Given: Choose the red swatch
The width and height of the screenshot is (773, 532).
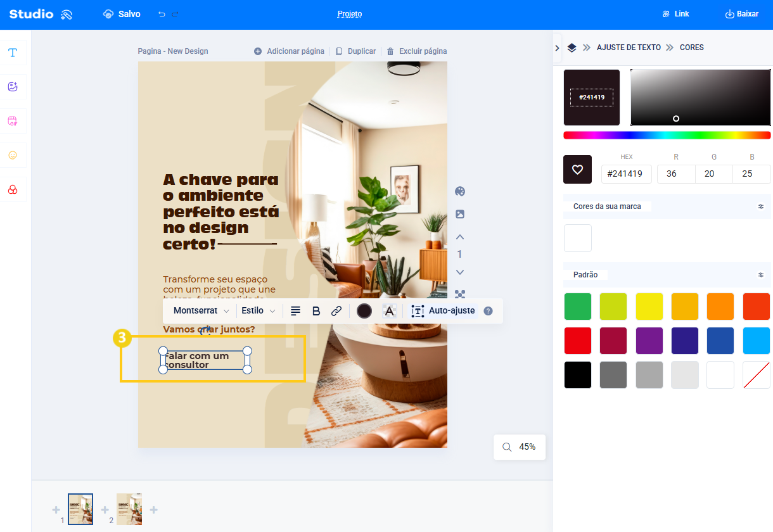Looking at the screenshot, I should coord(577,341).
